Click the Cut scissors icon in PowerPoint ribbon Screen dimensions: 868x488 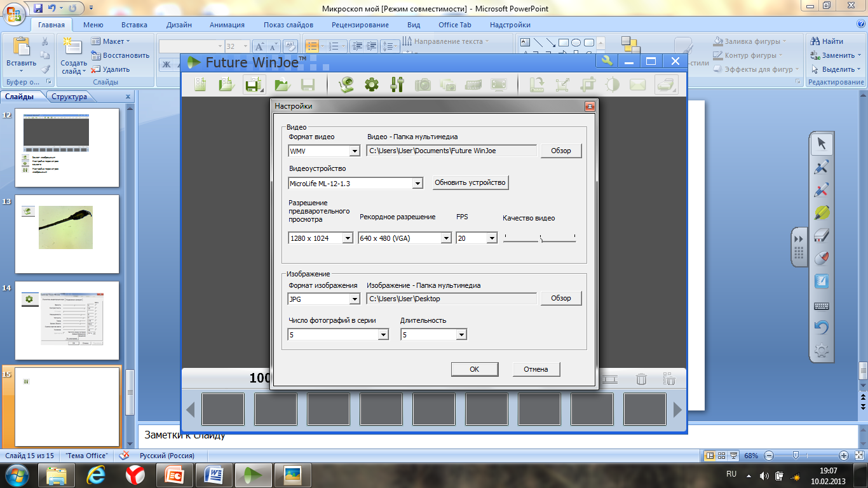[x=45, y=41]
